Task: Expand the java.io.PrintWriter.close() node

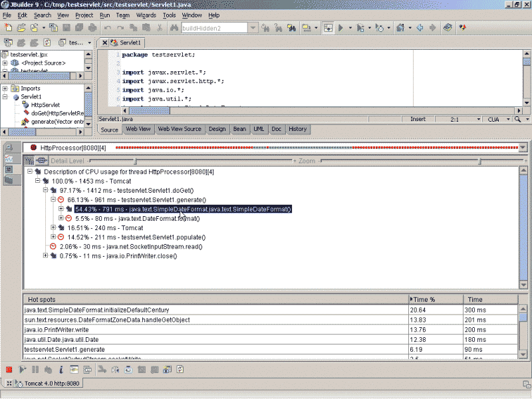Action: click(45, 255)
